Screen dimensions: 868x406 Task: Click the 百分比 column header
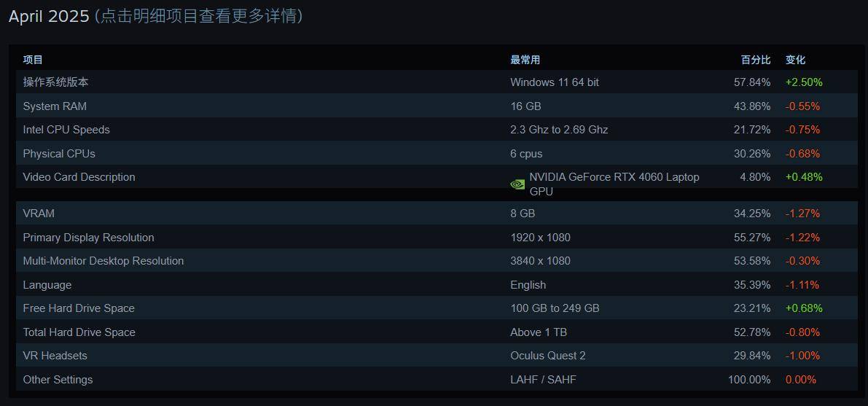pyautogui.click(x=756, y=60)
